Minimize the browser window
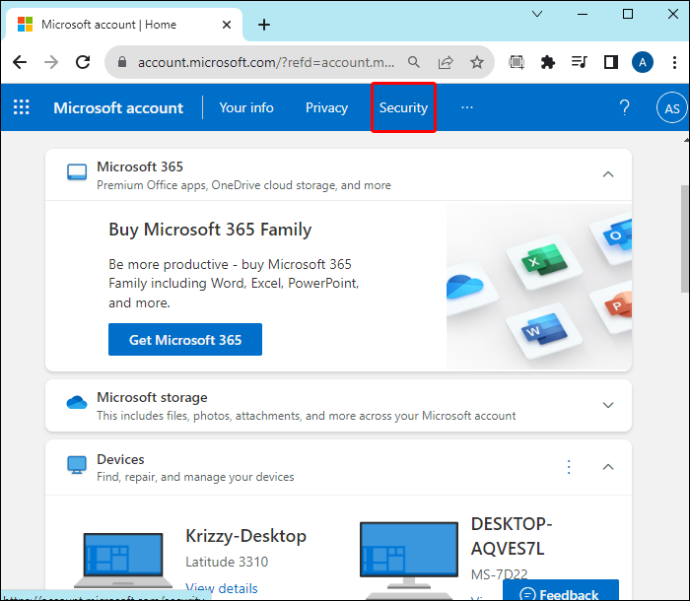 (583, 14)
